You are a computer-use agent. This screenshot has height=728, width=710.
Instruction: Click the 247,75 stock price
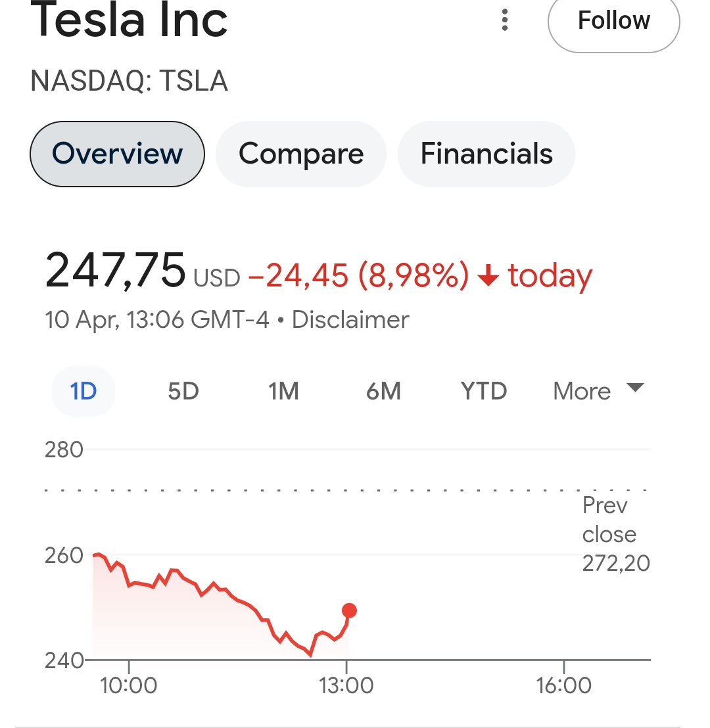click(x=115, y=270)
